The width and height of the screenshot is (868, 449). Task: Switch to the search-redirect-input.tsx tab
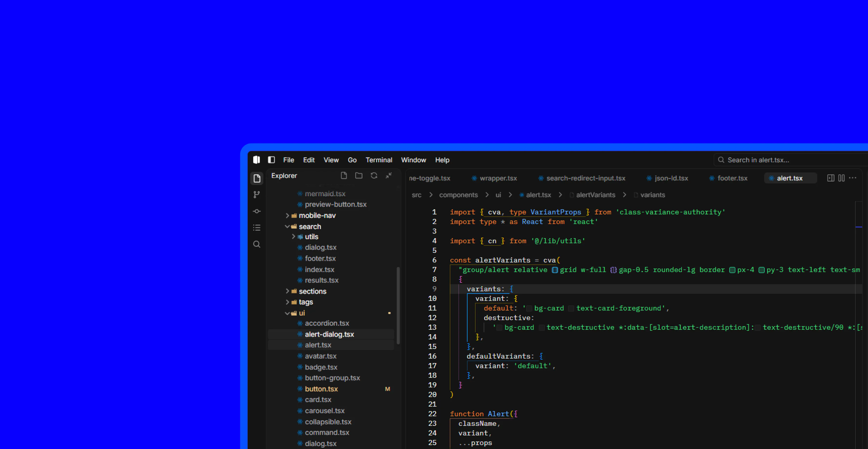pos(582,178)
